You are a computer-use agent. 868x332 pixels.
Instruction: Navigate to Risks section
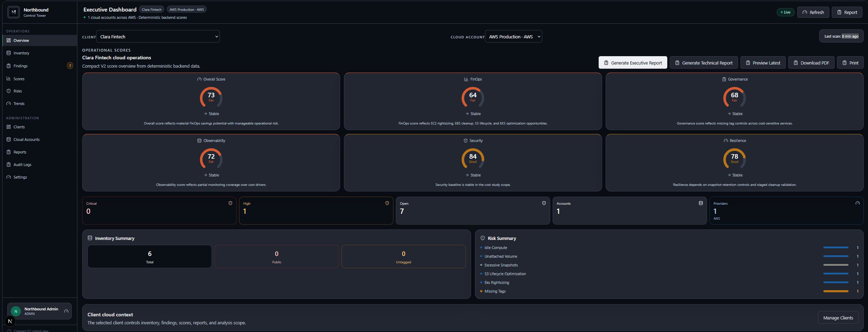point(39,91)
